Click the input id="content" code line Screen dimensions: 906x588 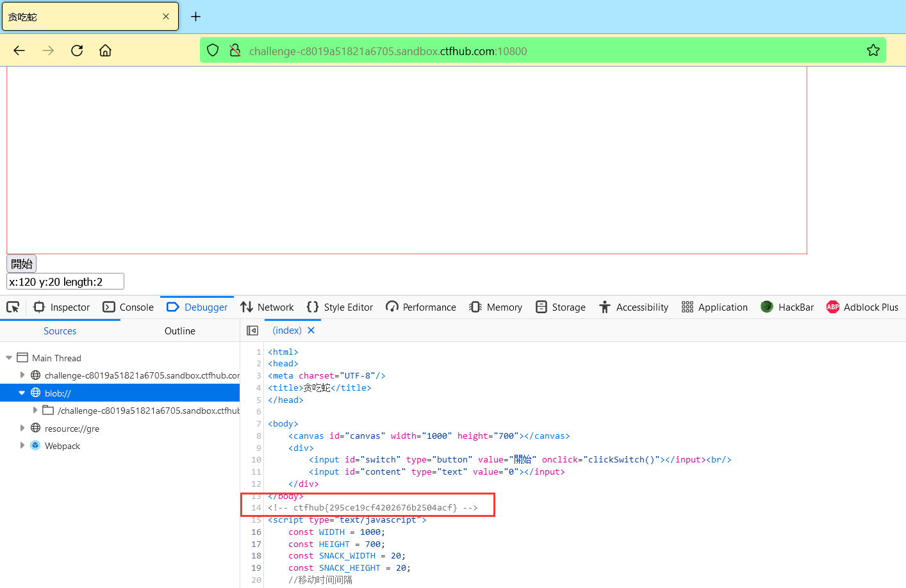(437, 472)
